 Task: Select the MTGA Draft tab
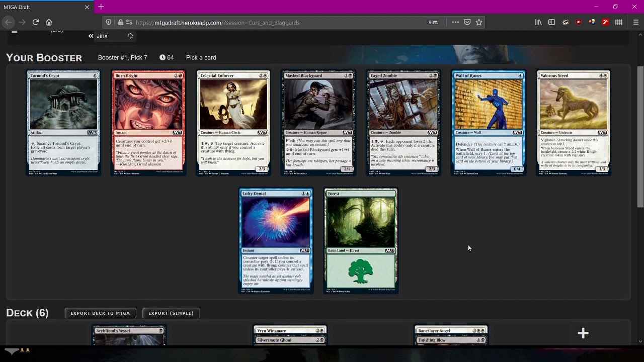pos(46,7)
